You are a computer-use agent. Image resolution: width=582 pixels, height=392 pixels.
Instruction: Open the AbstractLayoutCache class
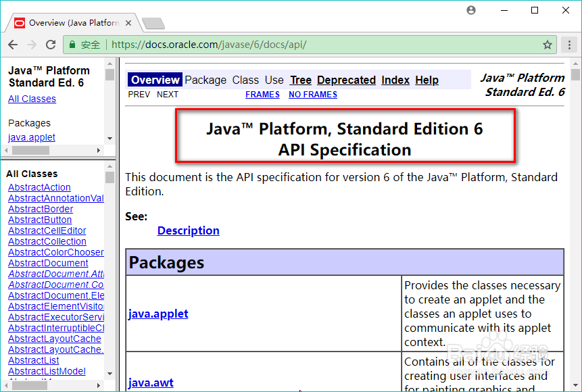55,339
